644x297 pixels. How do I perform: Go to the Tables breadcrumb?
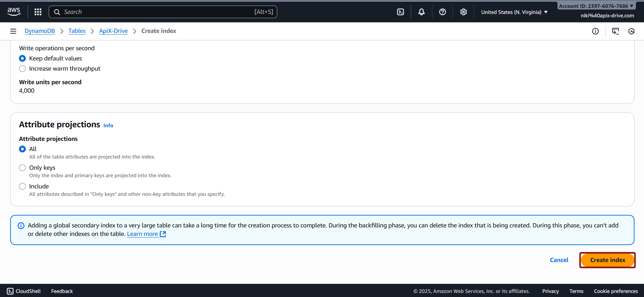pos(77,31)
